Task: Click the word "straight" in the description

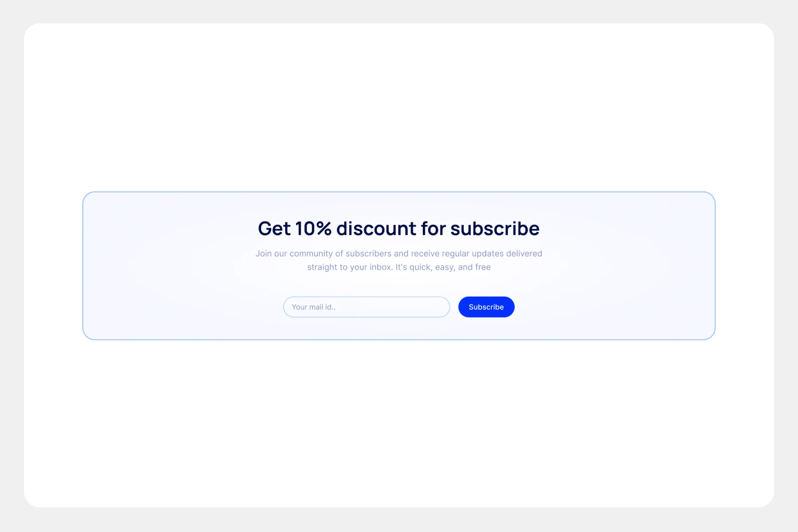Action: coord(322,267)
